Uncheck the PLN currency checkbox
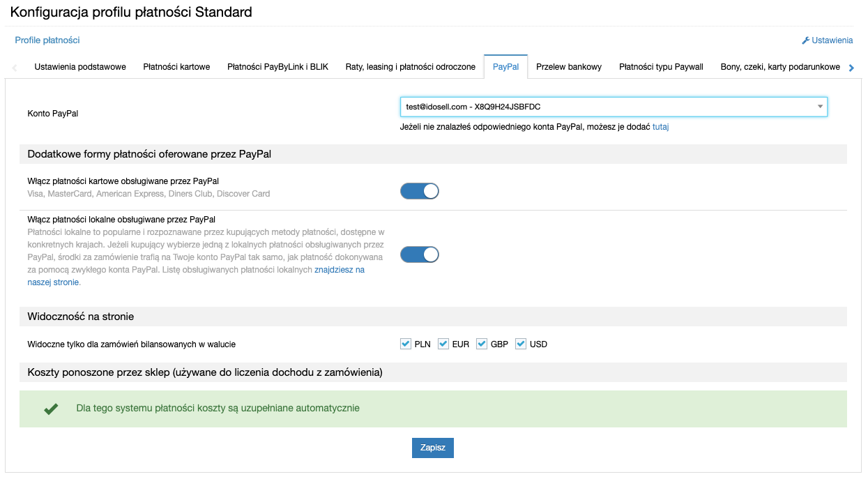Viewport: 868px width, 479px height. (x=406, y=344)
